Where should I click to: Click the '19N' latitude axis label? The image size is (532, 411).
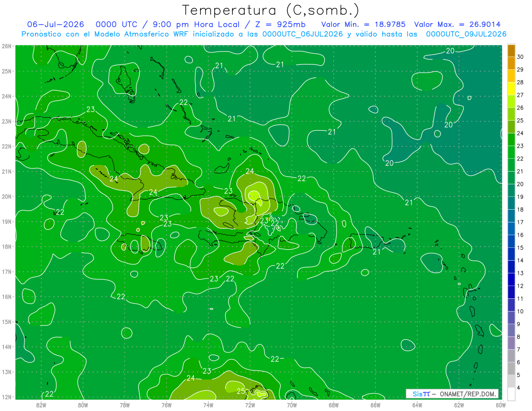(x=7, y=221)
